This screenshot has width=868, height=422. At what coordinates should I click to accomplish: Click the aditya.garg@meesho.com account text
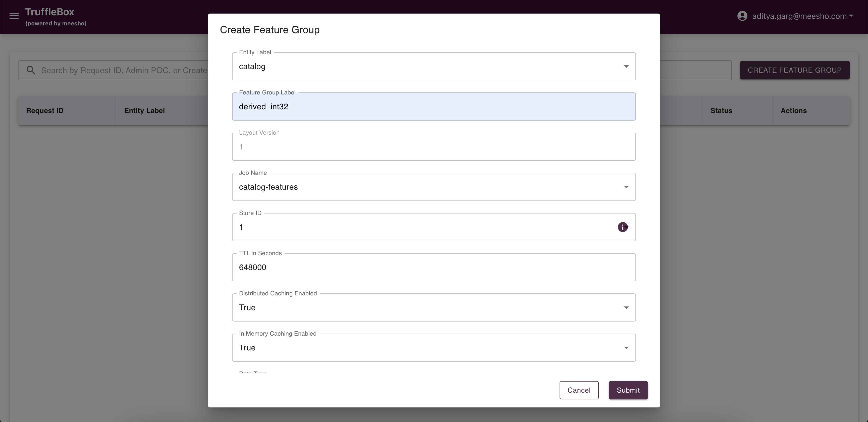799,16
